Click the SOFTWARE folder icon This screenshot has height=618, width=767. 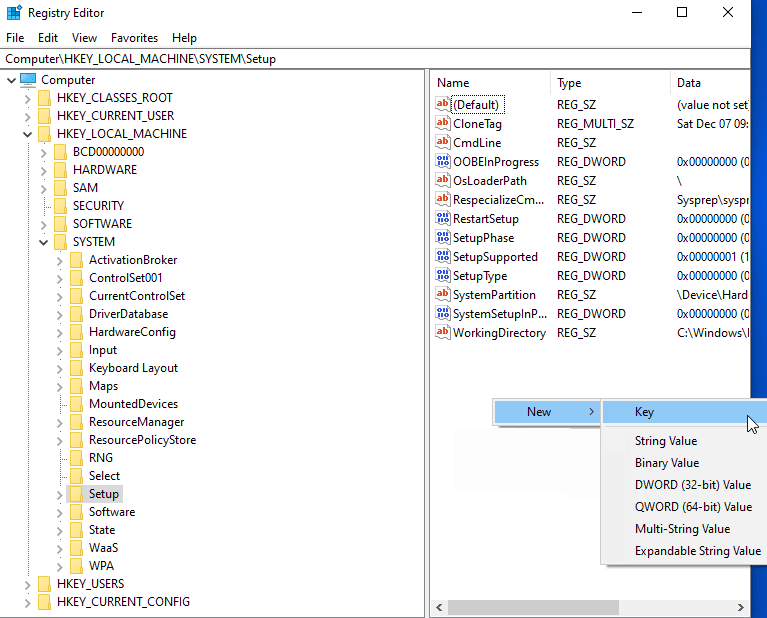pos(61,224)
